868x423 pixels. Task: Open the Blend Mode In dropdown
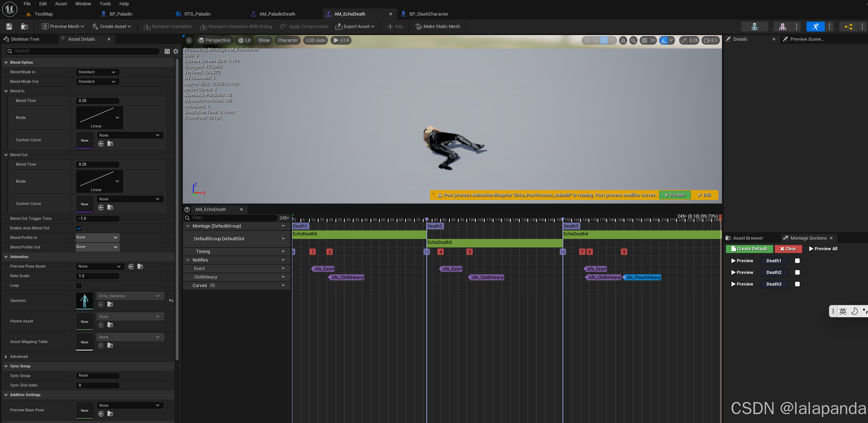[x=97, y=72]
